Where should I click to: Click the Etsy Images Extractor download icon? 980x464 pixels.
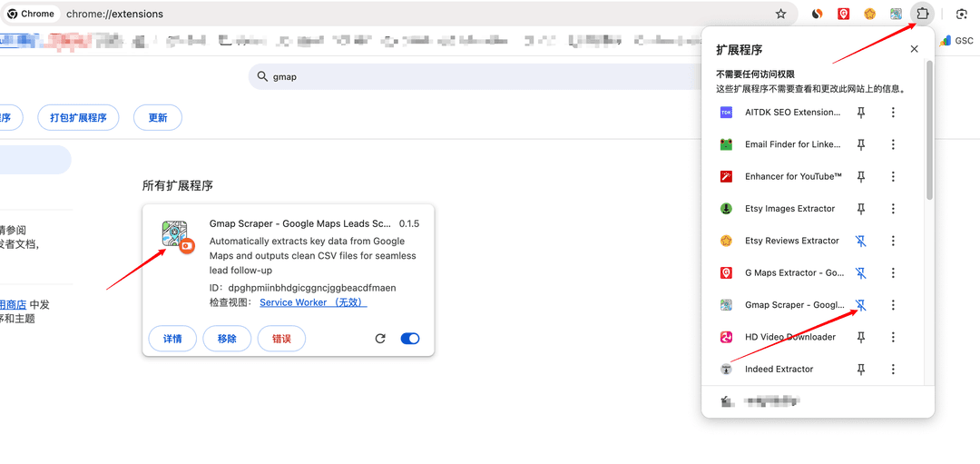tap(726, 208)
